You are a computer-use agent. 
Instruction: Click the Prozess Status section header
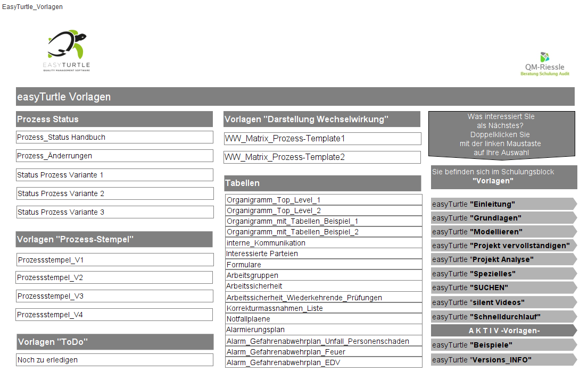[114, 119]
